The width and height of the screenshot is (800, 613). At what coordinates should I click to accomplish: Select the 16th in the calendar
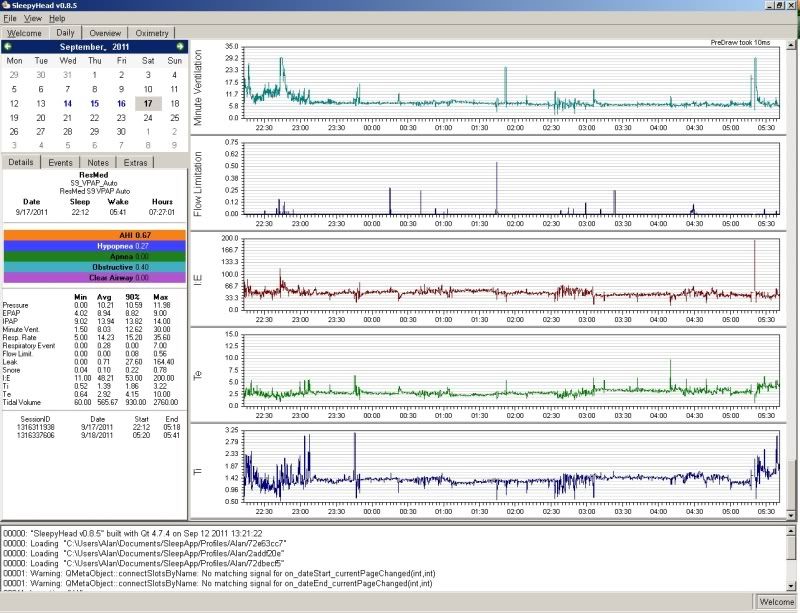121,104
